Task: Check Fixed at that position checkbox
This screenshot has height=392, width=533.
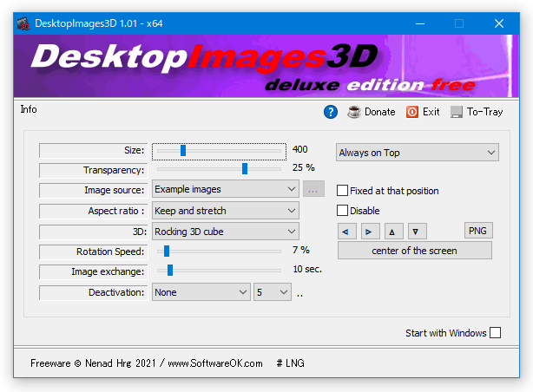Action: point(342,191)
